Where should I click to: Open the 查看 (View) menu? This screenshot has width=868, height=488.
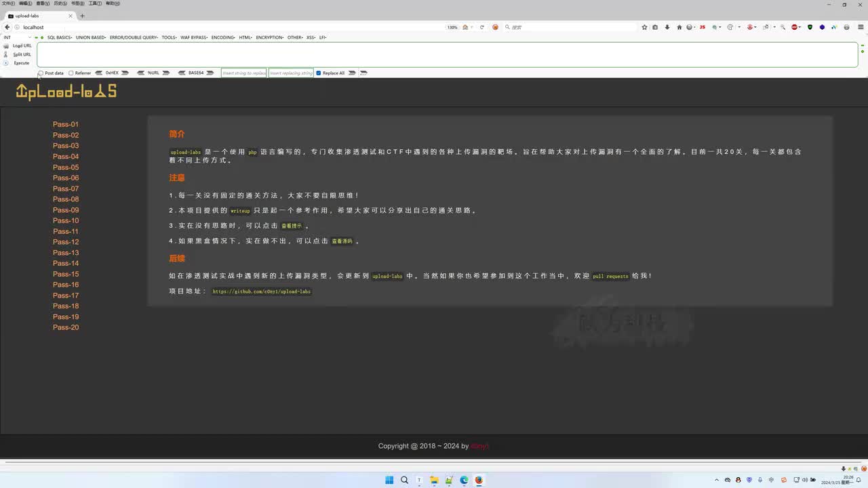point(43,3)
